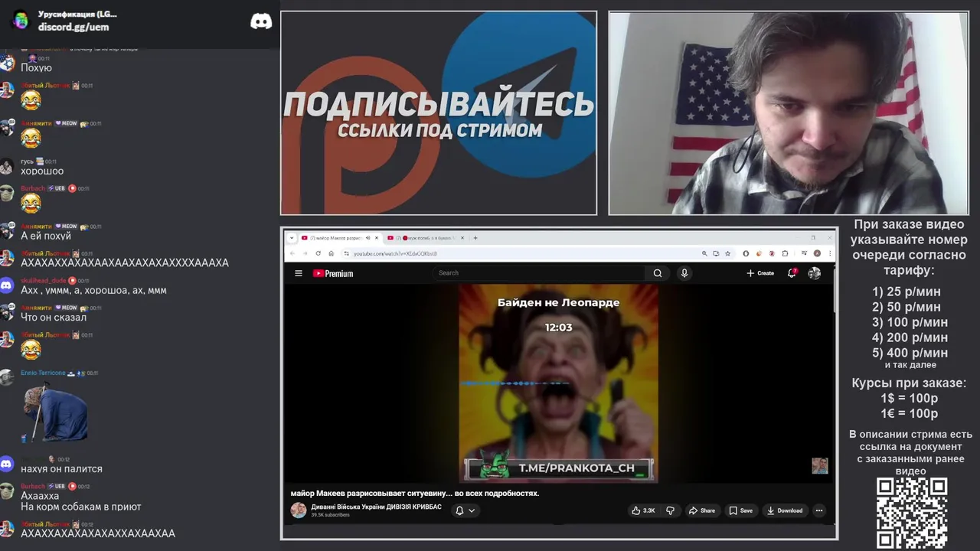Click the video title майор Макеев разрисовывает
The width and height of the screenshot is (980, 551).
415,493
